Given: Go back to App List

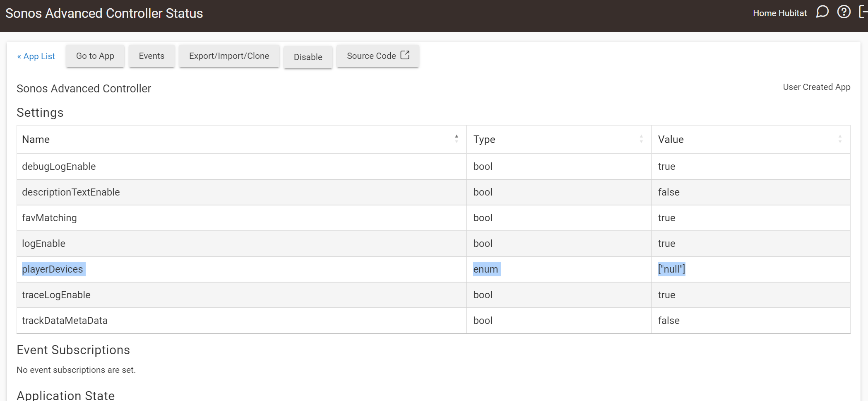Looking at the screenshot, I should 36,56.
